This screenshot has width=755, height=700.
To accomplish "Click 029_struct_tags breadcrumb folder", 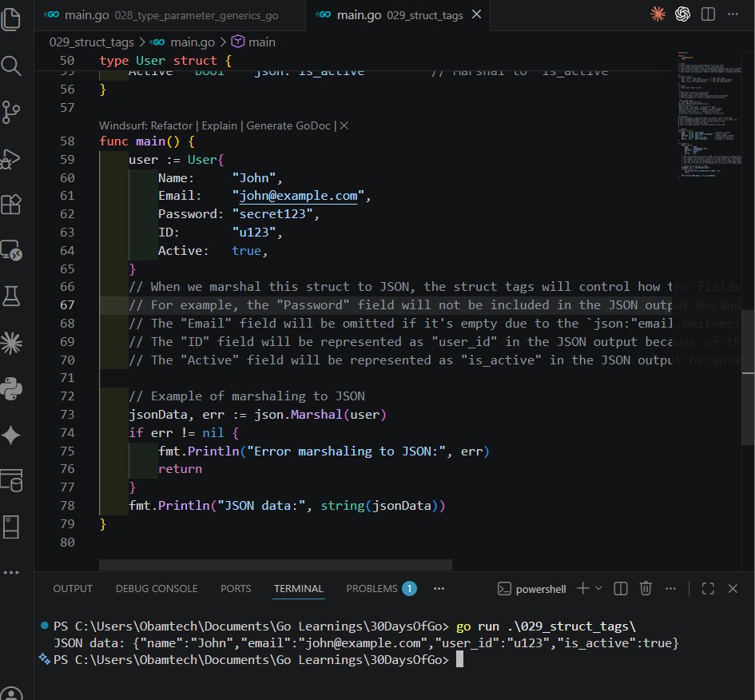I will 92,42.
